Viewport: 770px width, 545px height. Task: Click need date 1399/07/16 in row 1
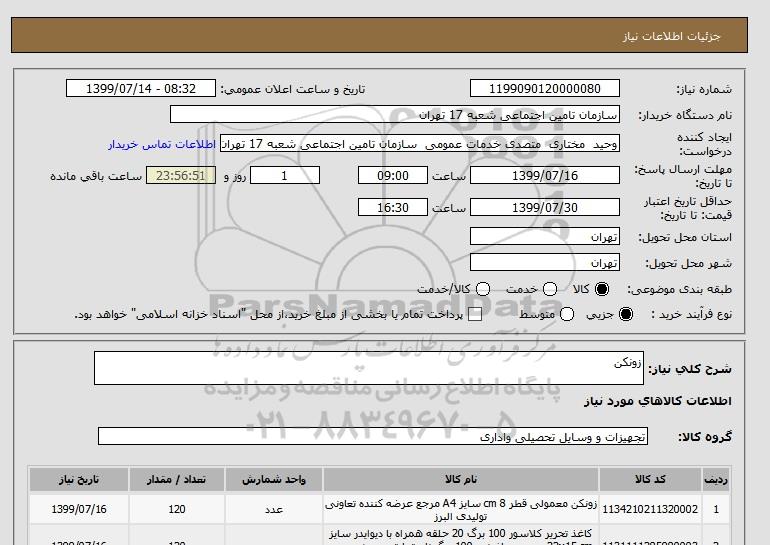click(79, 509)
